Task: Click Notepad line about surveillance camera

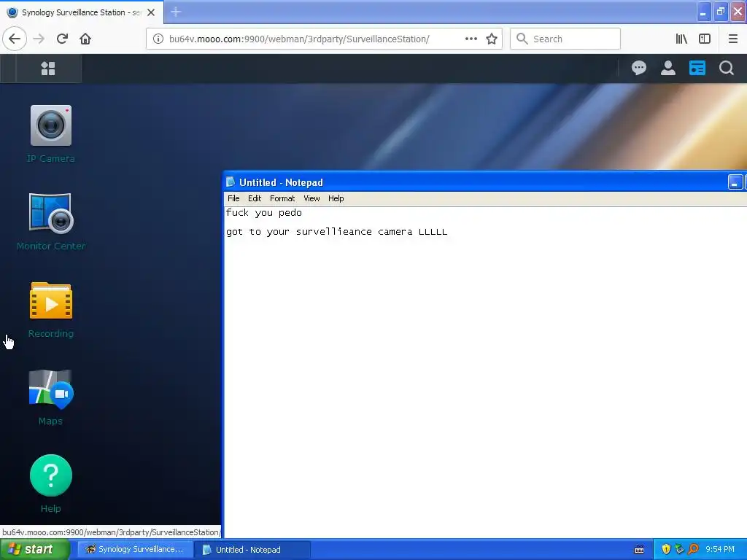Action: click(x=336, y=232)
